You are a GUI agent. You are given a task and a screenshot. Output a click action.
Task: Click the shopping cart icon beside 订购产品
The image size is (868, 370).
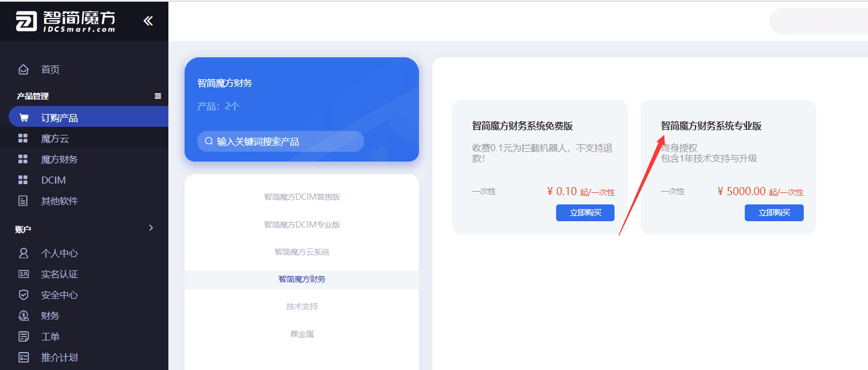click(x=23, y=118)
